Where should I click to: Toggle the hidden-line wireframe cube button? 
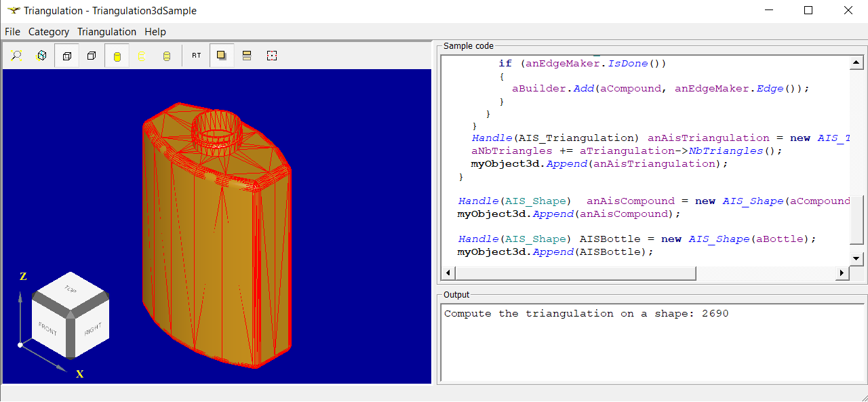tap(66, 56)
